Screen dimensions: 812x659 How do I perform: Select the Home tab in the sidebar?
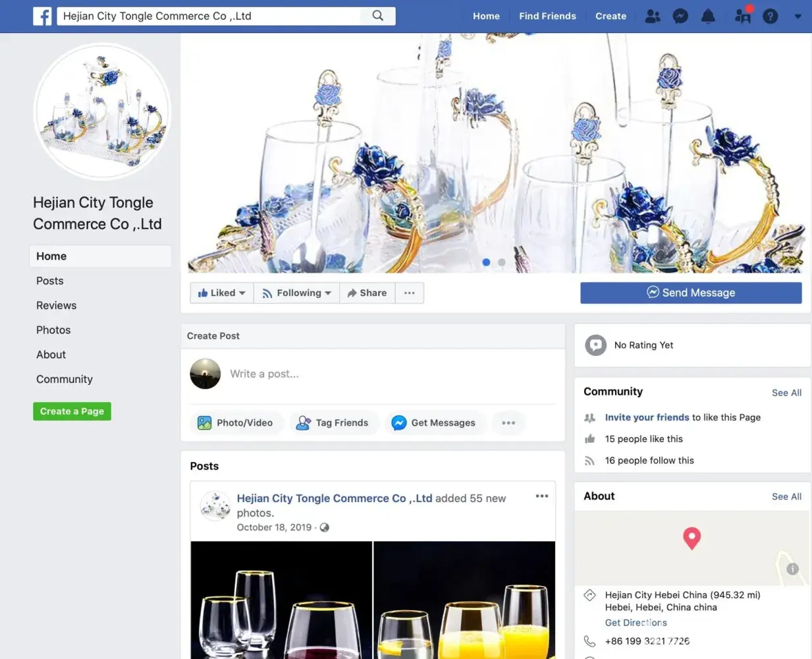coord(101,256)
